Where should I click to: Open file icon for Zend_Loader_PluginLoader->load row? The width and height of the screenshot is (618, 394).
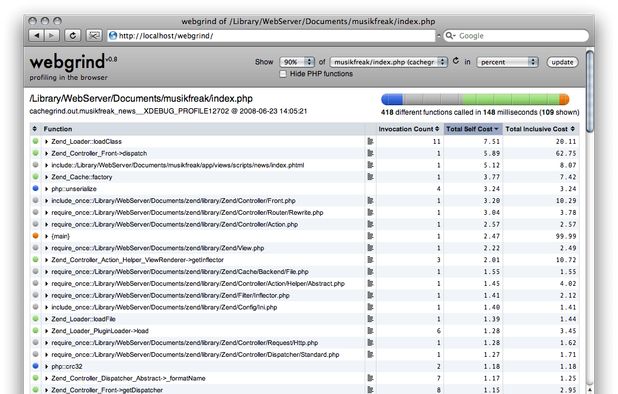370,331
